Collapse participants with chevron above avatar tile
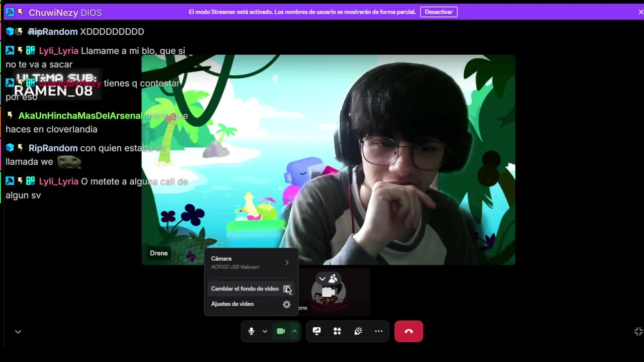The width and height of the screenshot is (644, 362). coord(322,279)
